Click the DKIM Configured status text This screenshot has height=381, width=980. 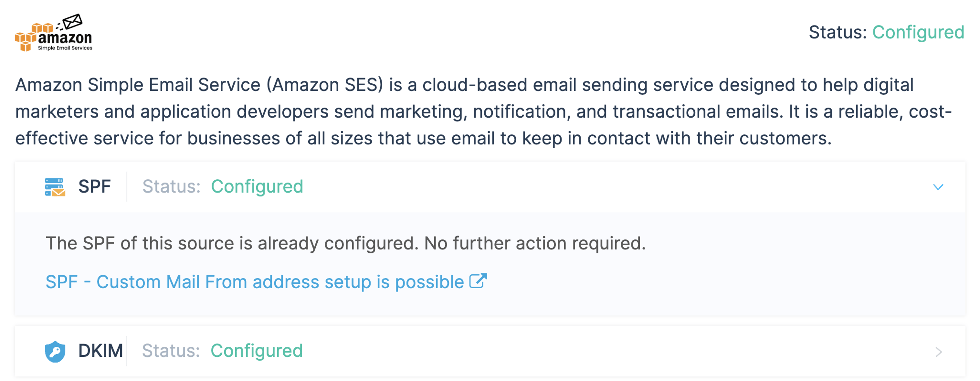click(x=256, y=351)
